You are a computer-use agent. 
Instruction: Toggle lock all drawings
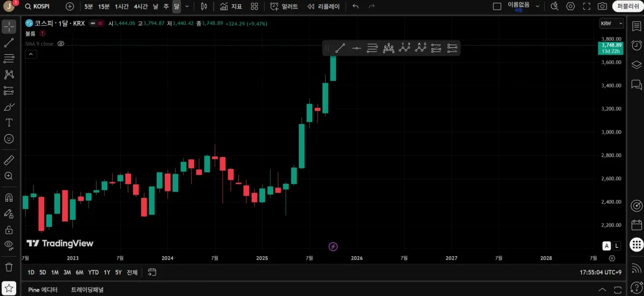click(x=9, y=230)
